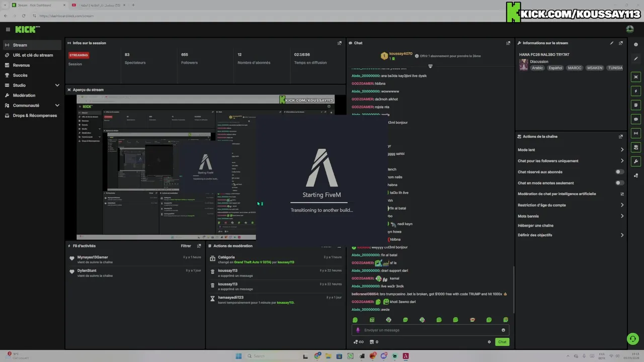Toggle Chat réservé aux abonnés
This screenshot has height=362, width=644.
point(620,172)
